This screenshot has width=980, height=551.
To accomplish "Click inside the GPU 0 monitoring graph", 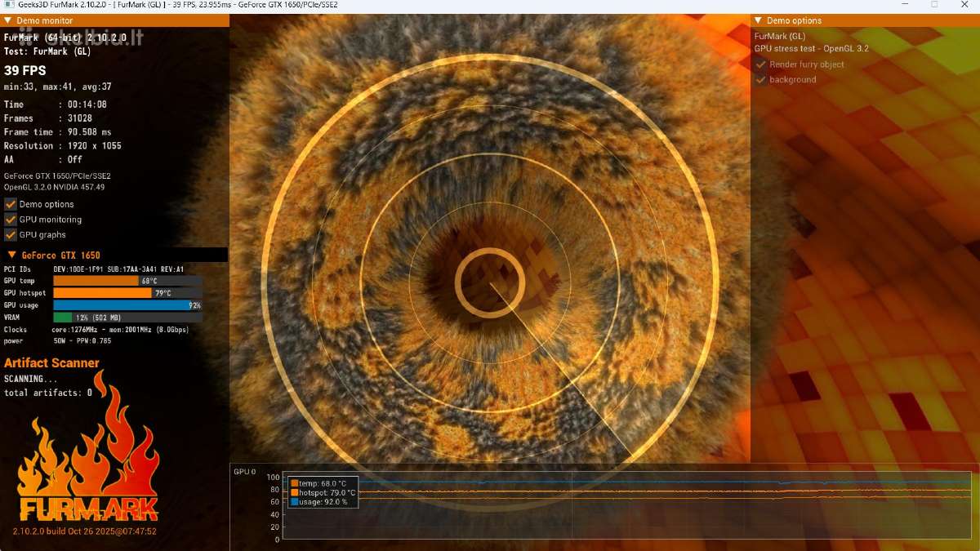I will [628, 505].
